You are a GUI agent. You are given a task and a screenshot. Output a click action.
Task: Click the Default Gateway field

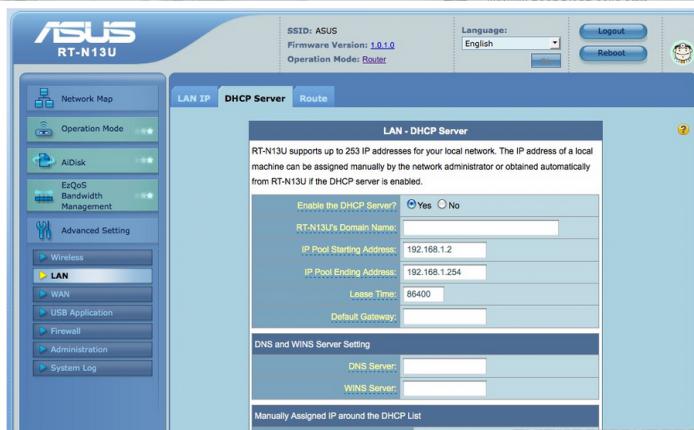click(x=444, y=317)
